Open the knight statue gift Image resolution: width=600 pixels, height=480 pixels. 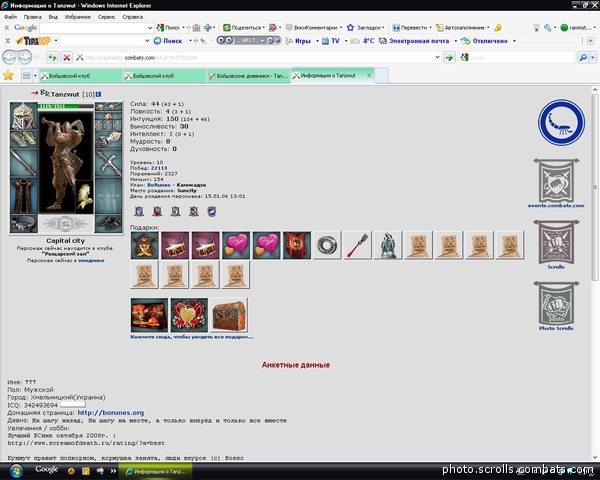[x=388, y=245]
